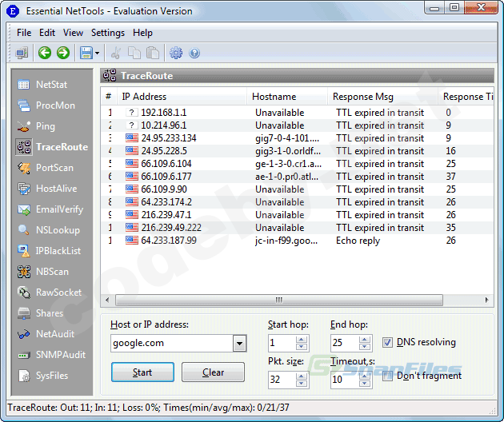Select the row with IP 192.168.1.1
This screenshot has height=422, width=504.
click(298, 113)
